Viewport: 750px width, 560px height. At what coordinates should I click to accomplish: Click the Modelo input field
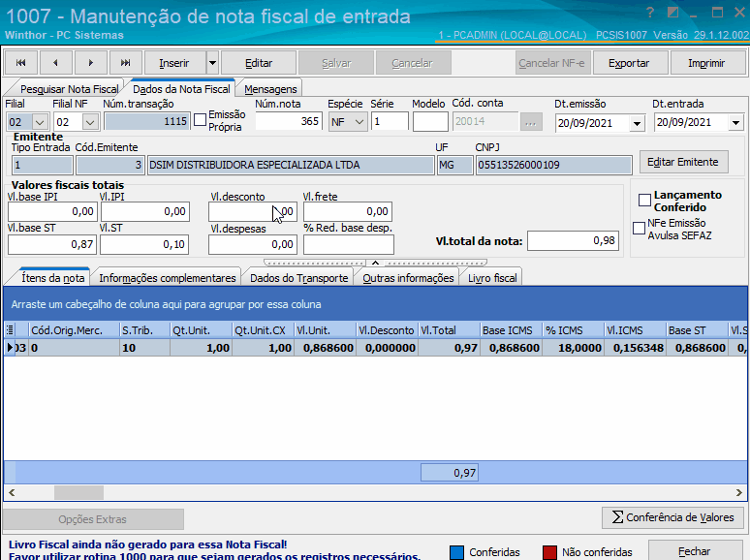point(430,121)
